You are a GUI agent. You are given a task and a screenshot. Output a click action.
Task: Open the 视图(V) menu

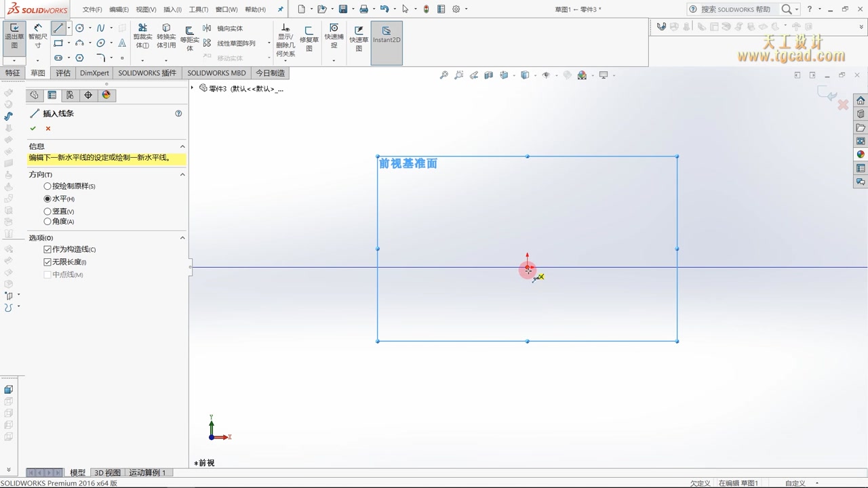(x=146, y=9)
